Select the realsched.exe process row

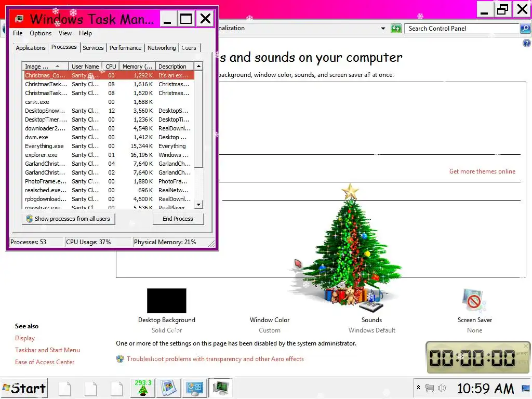(109, 190)
